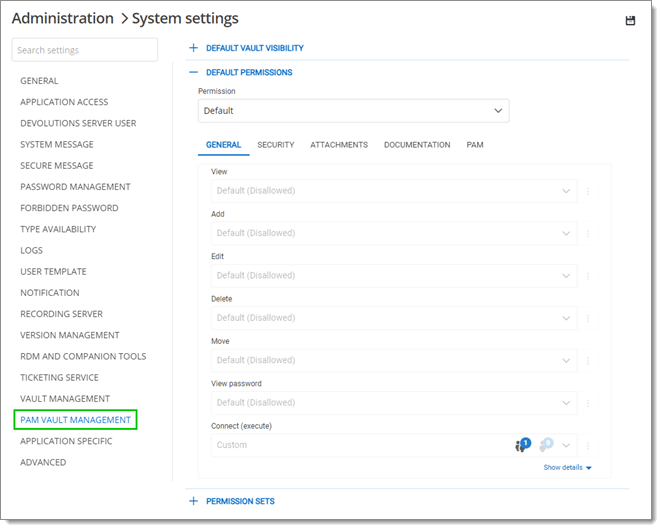Click Administration in the breadcrumb
Viewport: 662px width, 530px height.
click(62, 18)
